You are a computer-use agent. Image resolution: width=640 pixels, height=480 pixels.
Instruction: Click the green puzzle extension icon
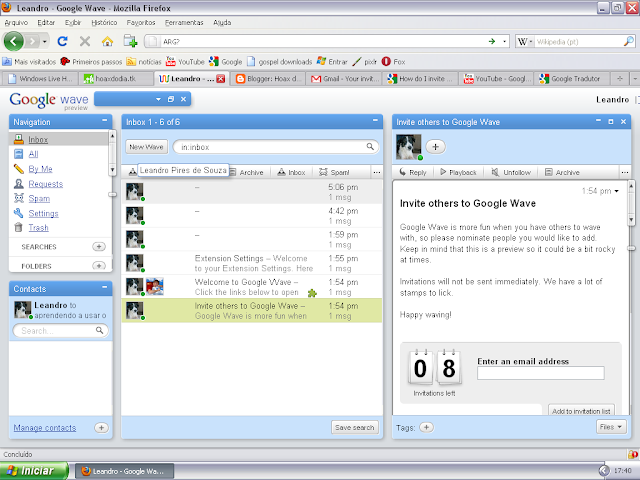click(312, 293)
